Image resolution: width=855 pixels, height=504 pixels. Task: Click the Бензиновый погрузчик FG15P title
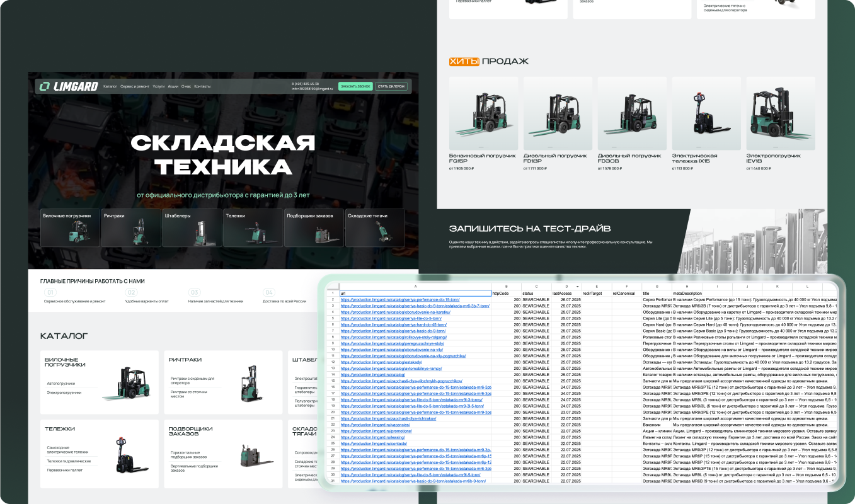pos(482,158)
